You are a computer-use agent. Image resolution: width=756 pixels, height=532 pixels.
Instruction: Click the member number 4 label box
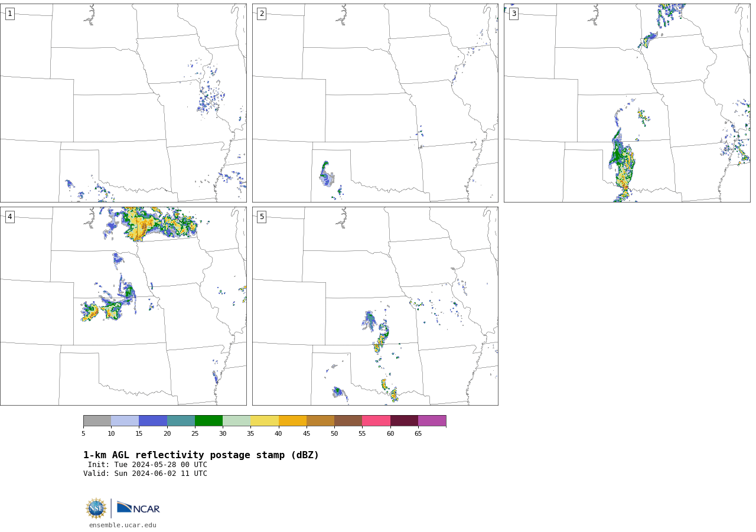(9, 217)
